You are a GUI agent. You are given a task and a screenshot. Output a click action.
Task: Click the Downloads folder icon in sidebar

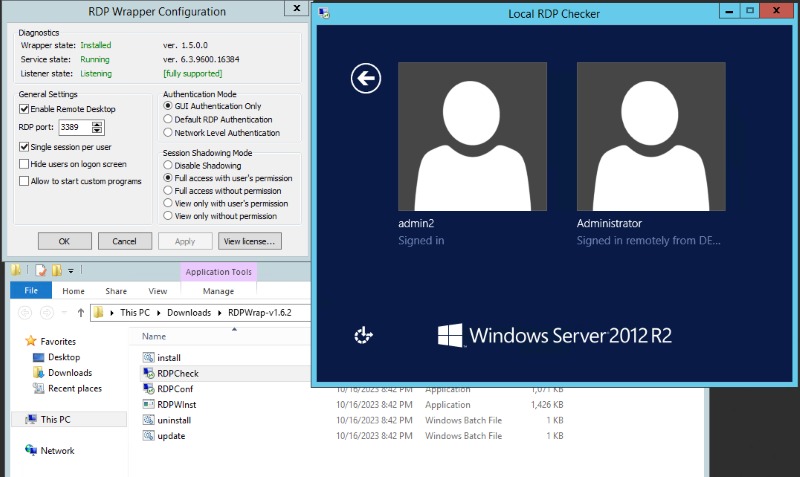(39, 372)
